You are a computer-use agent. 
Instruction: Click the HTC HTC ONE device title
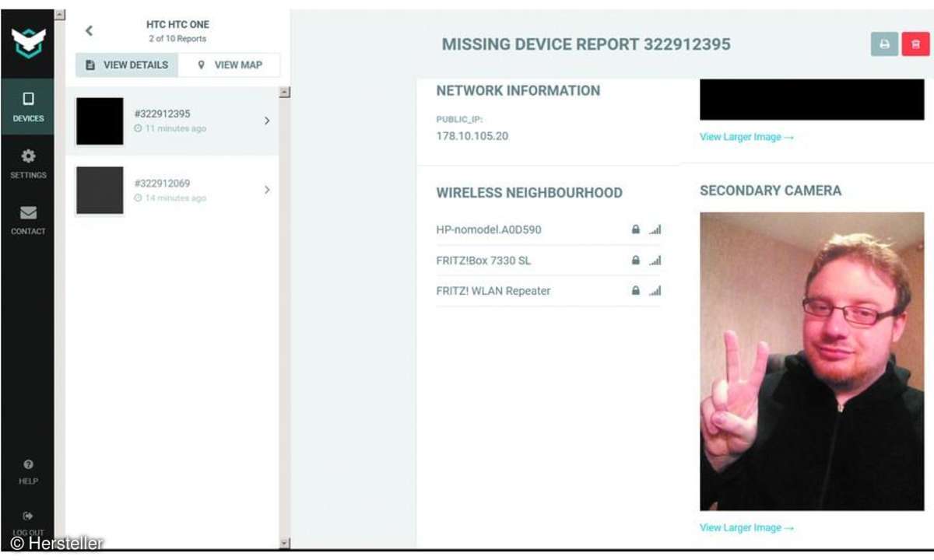(177, 25)
